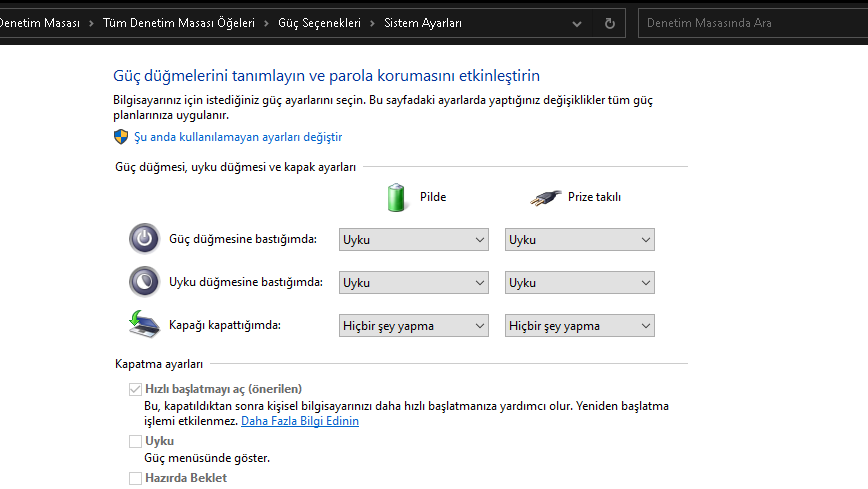Open lid close dropdown under Pilde

414,325
